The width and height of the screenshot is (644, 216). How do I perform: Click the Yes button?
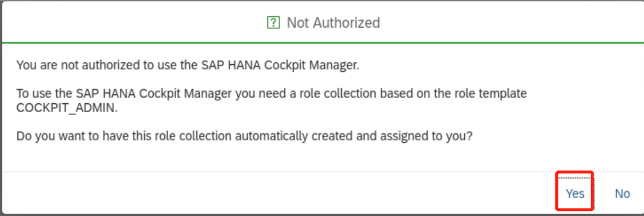[x=575, y=194]
